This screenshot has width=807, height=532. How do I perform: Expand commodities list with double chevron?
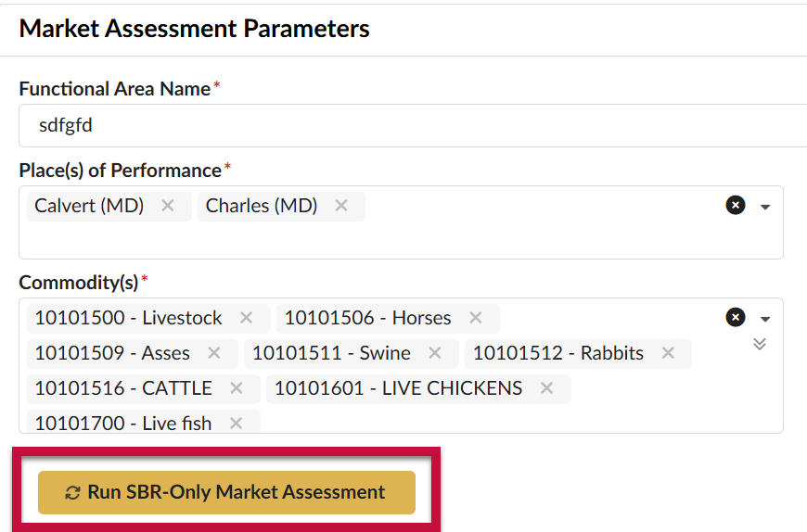coord(760,344)
